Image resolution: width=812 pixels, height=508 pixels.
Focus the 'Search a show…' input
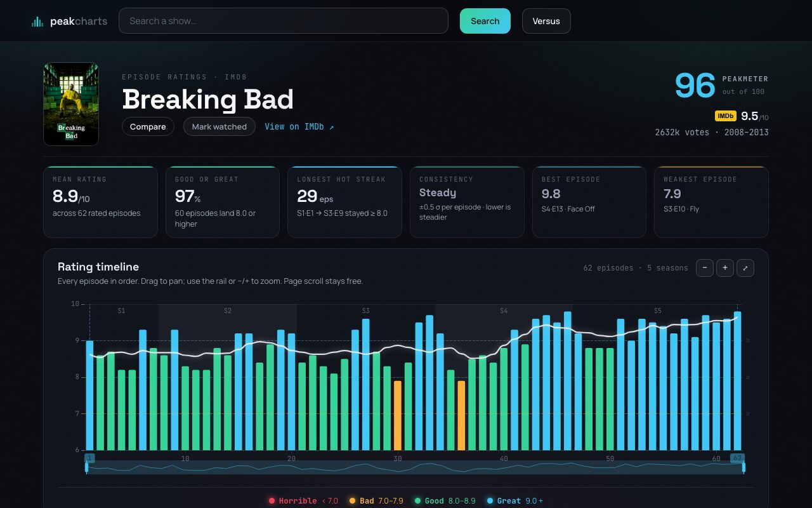[x=284, y=21]
